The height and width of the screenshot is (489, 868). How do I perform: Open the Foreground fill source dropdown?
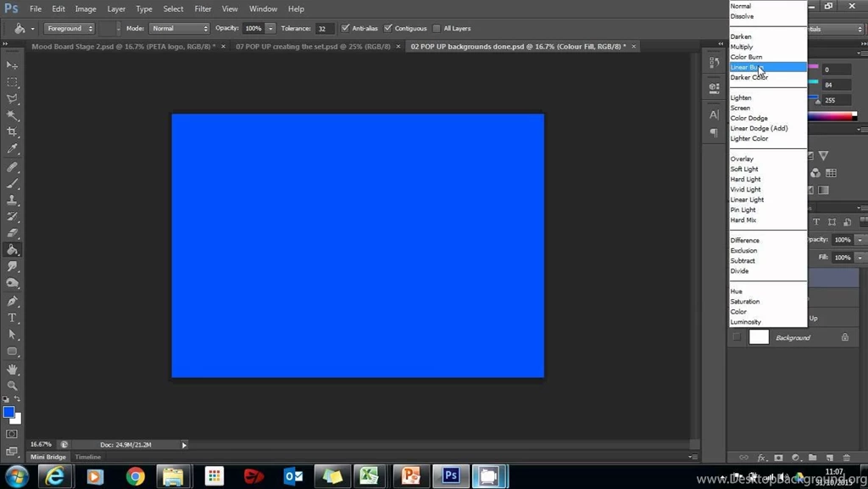pos(70,28)
